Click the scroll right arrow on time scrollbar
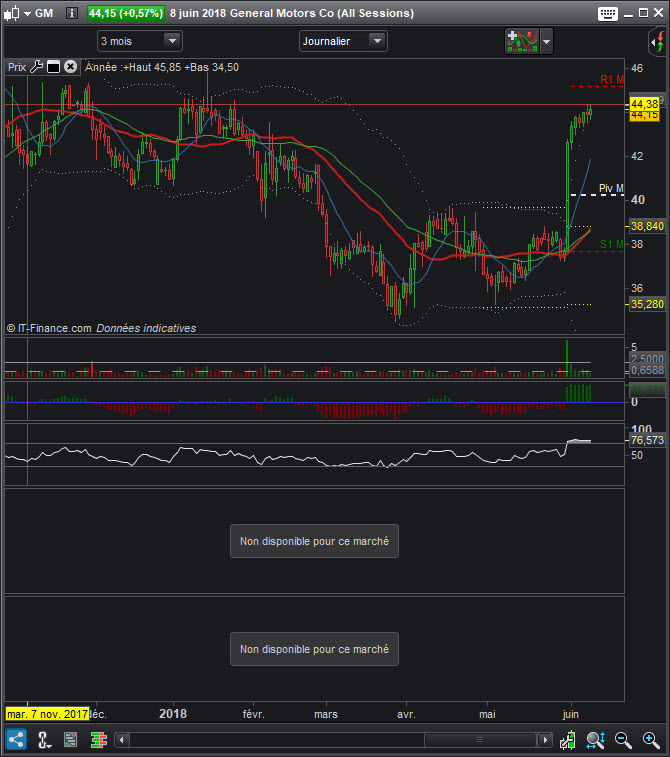 point(545,740)
